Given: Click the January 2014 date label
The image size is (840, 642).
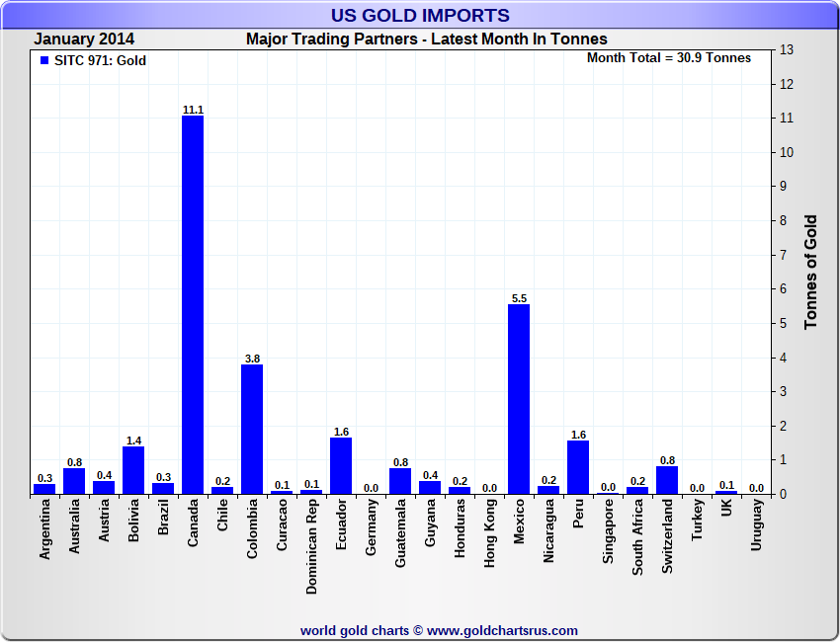Looking at the screenshot, I should tap(84, 40).
